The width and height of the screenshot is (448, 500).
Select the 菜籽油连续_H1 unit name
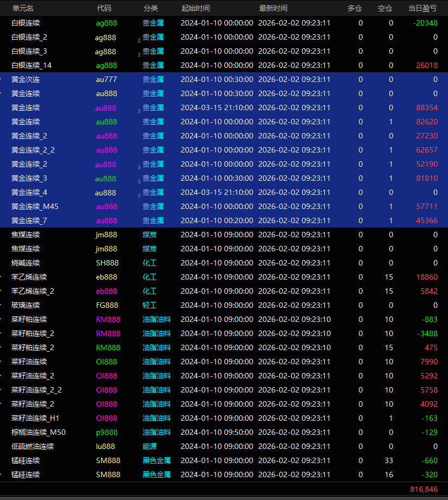(35, 418)
